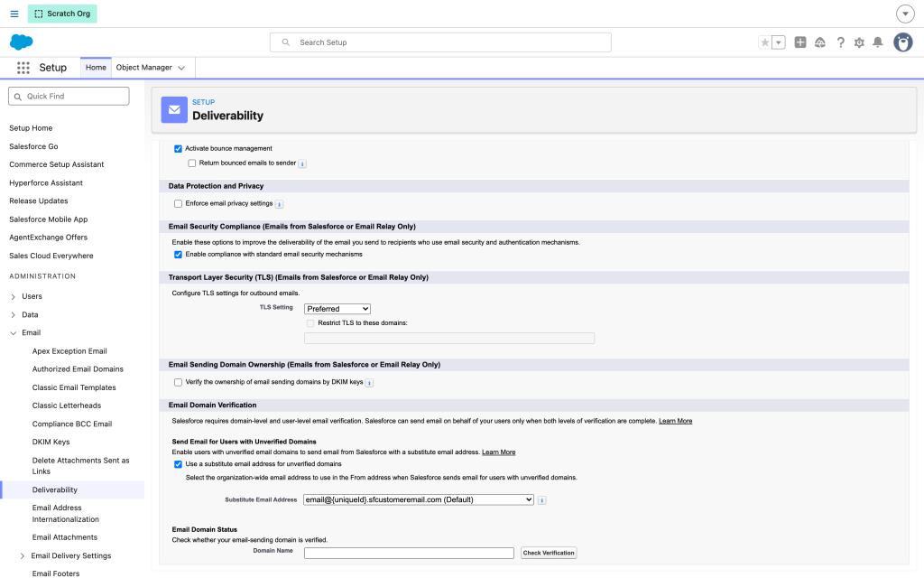The image size is (924, 578).
Task: Open Email Attachments in sidebar
Action: (65, 537)
